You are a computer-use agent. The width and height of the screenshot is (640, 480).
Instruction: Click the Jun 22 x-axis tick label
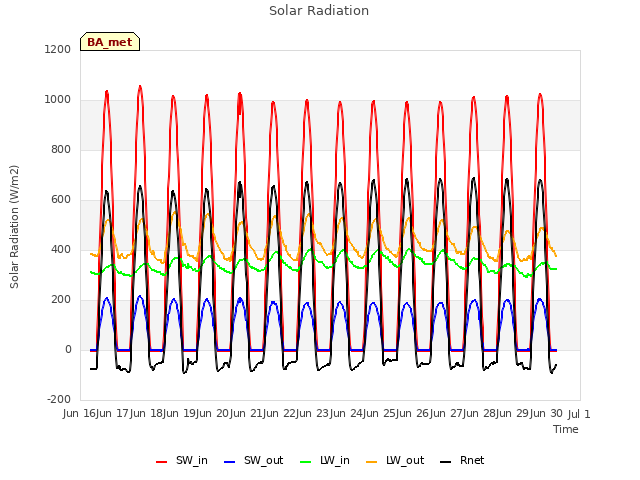(279, 414)
